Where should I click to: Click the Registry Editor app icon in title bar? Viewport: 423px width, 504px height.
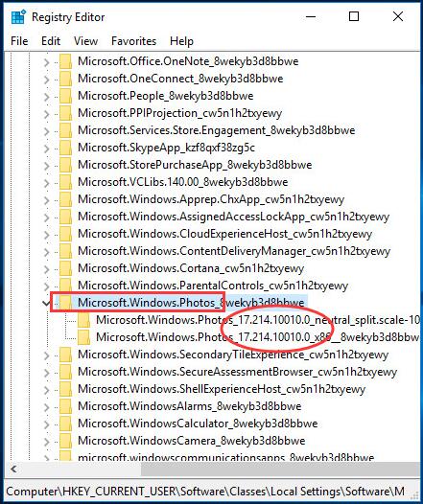pyautogui.click(x=18, y=16)
